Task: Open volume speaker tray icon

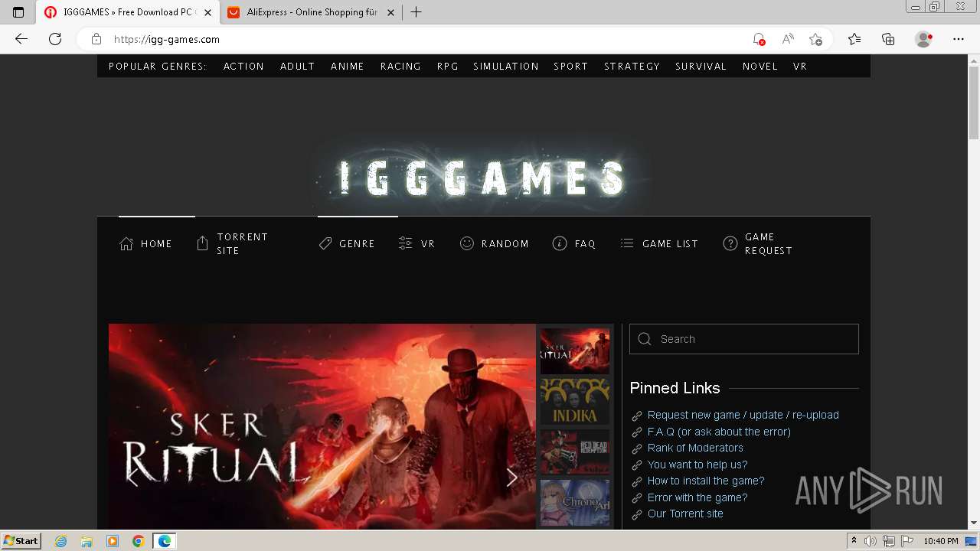Action: (x=871, y=541)
